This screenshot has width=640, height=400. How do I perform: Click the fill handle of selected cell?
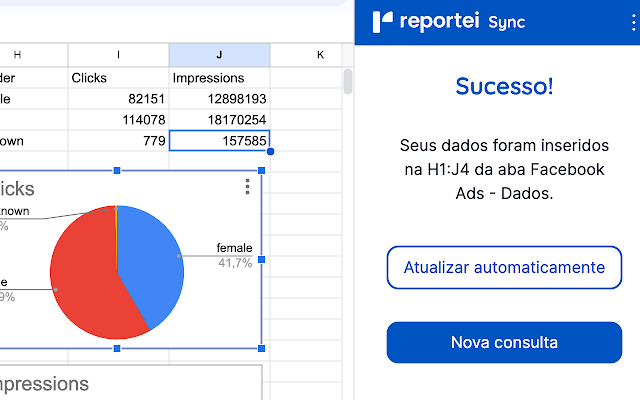click(x=270, y=151)
